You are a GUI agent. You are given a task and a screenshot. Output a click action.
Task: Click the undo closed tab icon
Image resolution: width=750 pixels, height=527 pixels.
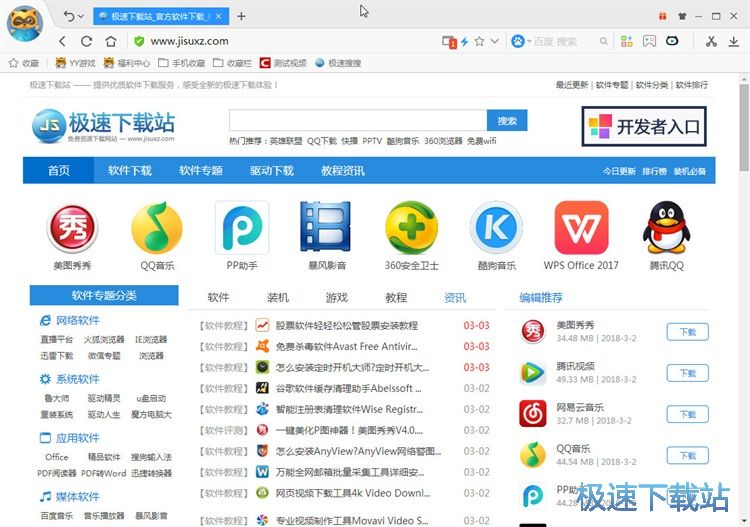point(69,16)
